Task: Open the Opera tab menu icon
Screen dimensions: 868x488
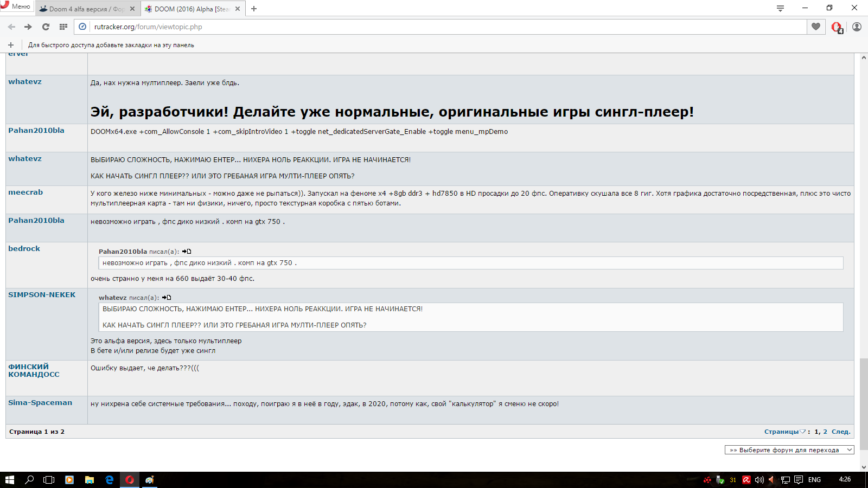Action: 780,8
